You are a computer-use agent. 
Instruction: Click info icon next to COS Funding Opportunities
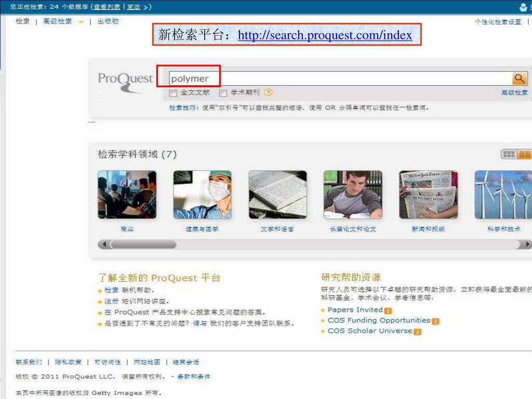pyautogui.click(x=435, y=321)
